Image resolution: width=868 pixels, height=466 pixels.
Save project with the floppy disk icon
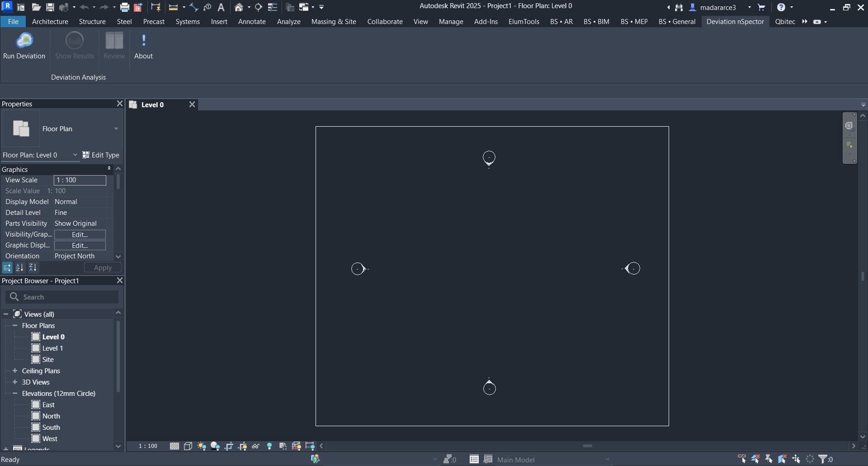click(50, 7)
